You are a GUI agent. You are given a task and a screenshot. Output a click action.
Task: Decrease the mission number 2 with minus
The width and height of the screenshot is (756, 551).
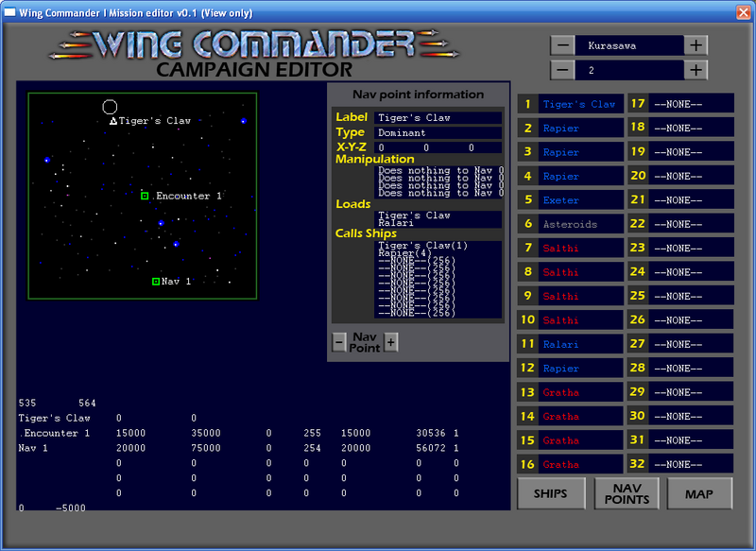562,69
